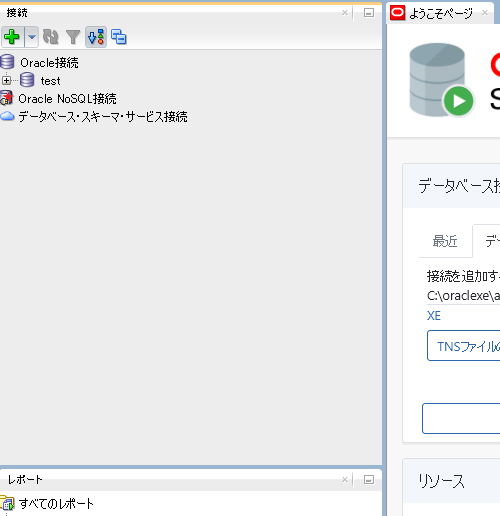Screen dimensions: 500x516
Task: Click the SQL Developer database play logo
Action: click(442, 80)
